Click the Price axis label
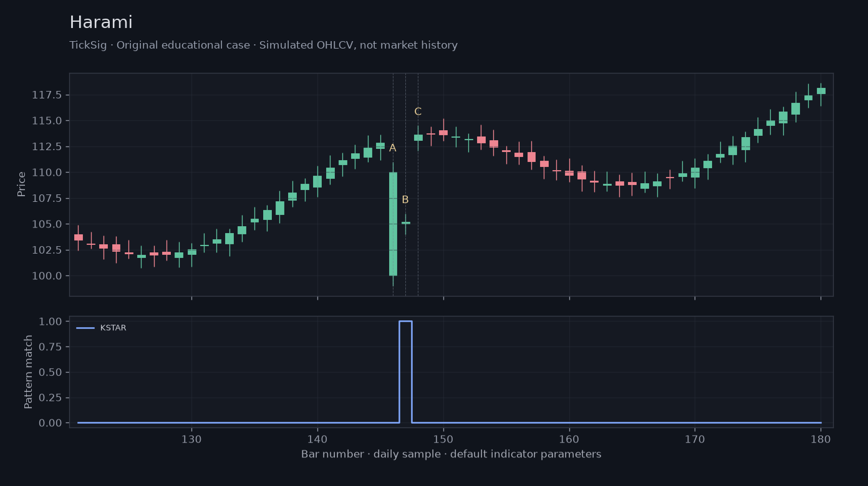 22,184
